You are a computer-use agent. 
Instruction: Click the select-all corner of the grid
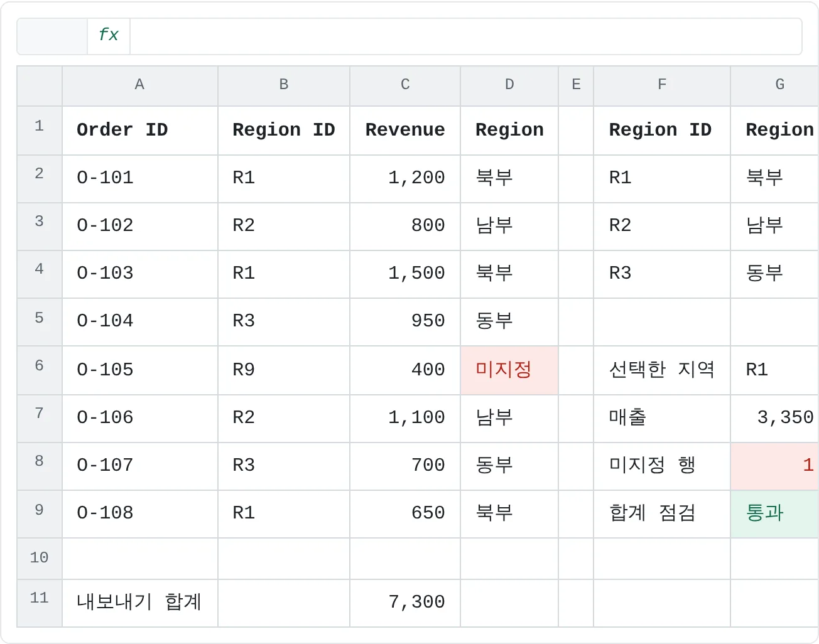pos(40,86)
